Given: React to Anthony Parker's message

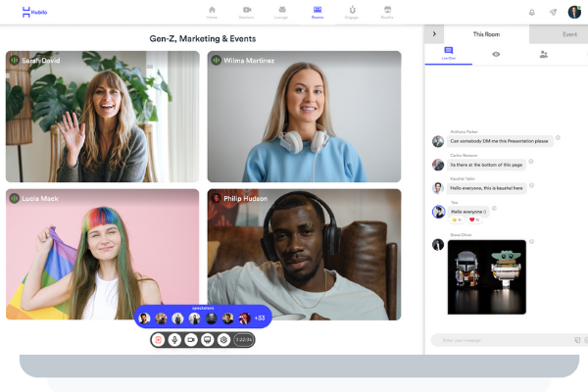Looking at the screenshot, I should point(558,137).
